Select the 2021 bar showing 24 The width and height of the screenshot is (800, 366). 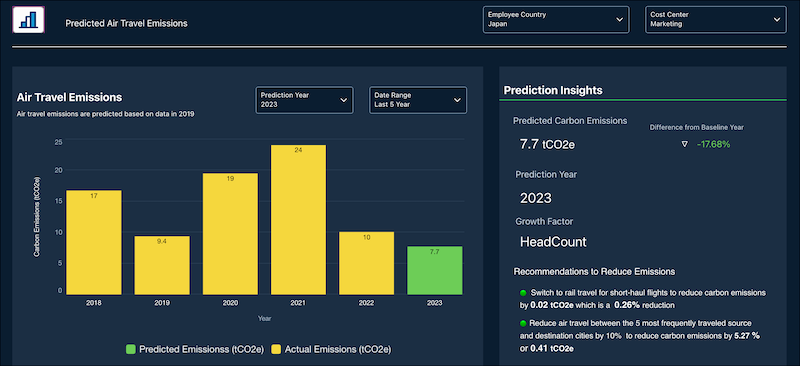click(298, 220)
